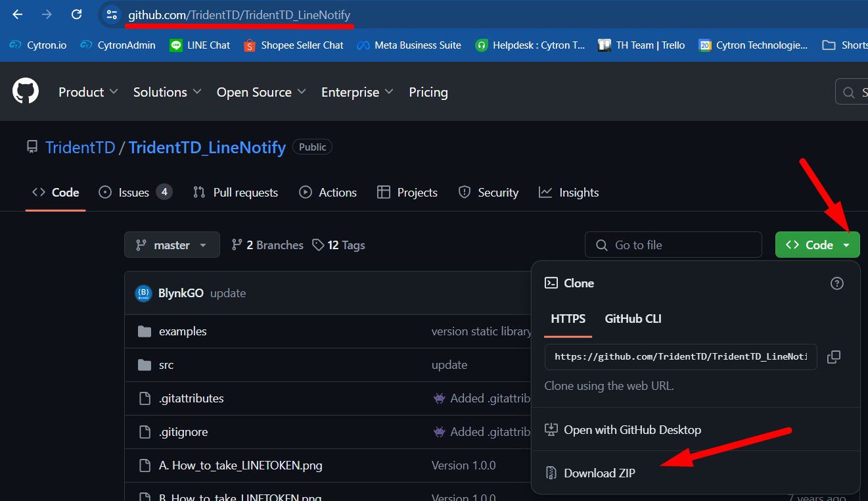This screenshot has width=868, height=501.
Task: Open the Clone help question mark icon
Action: coord(836,283)
